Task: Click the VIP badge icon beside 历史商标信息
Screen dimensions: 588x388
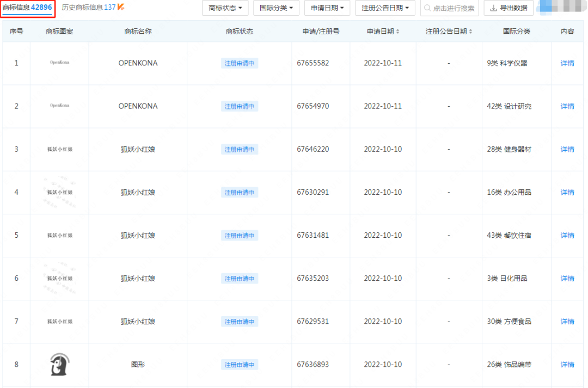Action: point(122,8)
